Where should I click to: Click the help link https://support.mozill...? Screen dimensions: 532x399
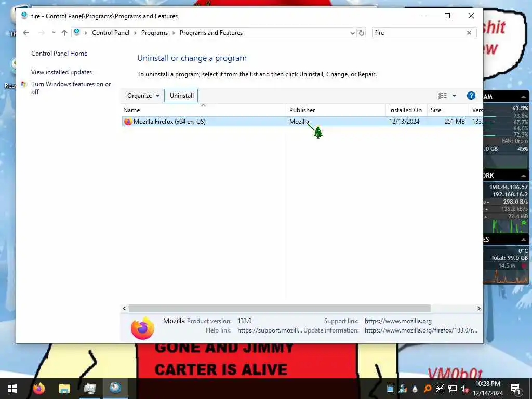point(270,330)
